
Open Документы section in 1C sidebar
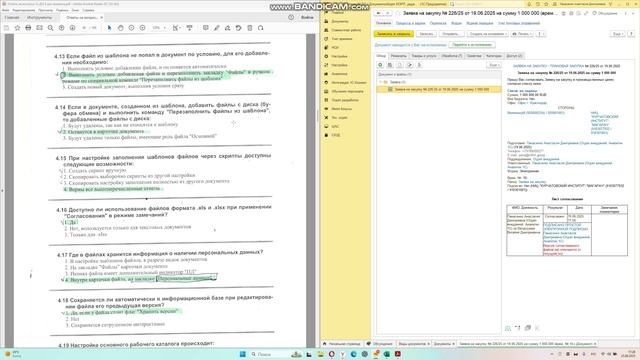(340, 21)
